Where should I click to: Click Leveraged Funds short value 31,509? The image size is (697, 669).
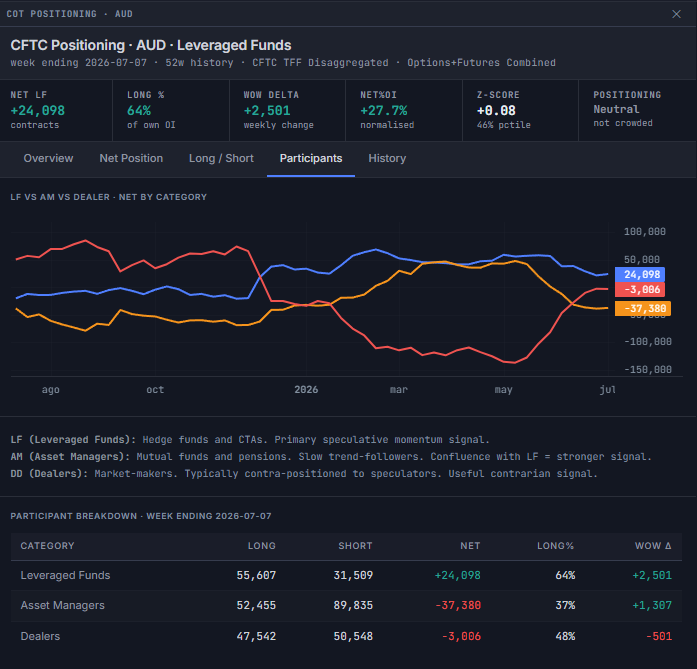(x=353, y=575)
